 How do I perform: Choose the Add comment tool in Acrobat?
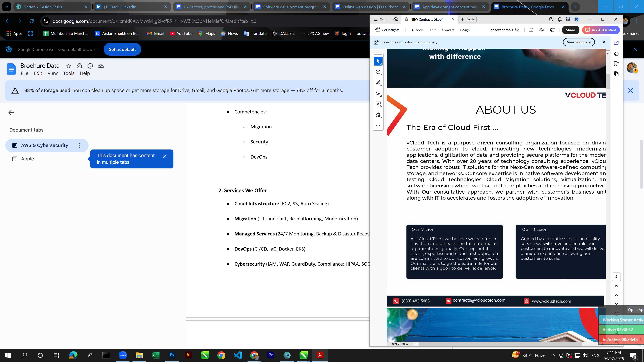pyautogui.click(x=378, y=72)
